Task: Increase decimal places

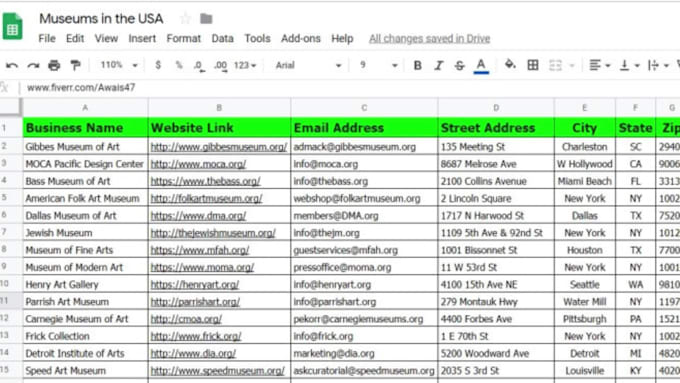Action: pos(220,65)
